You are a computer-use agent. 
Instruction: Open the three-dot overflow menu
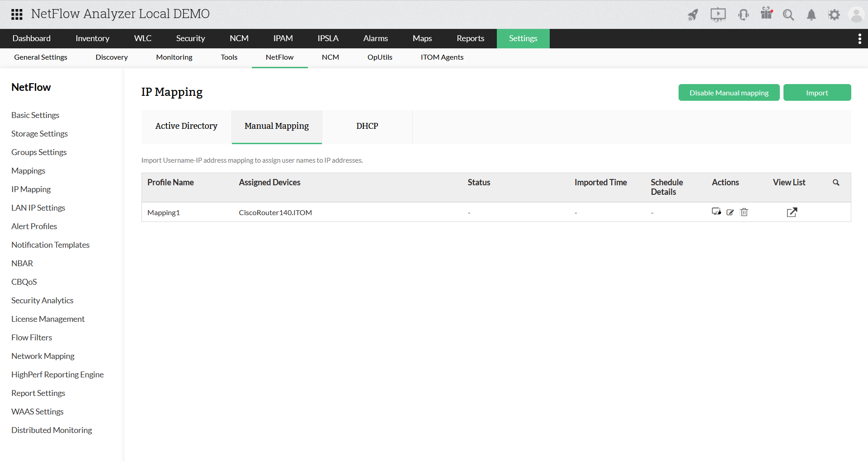coord(860,38)
